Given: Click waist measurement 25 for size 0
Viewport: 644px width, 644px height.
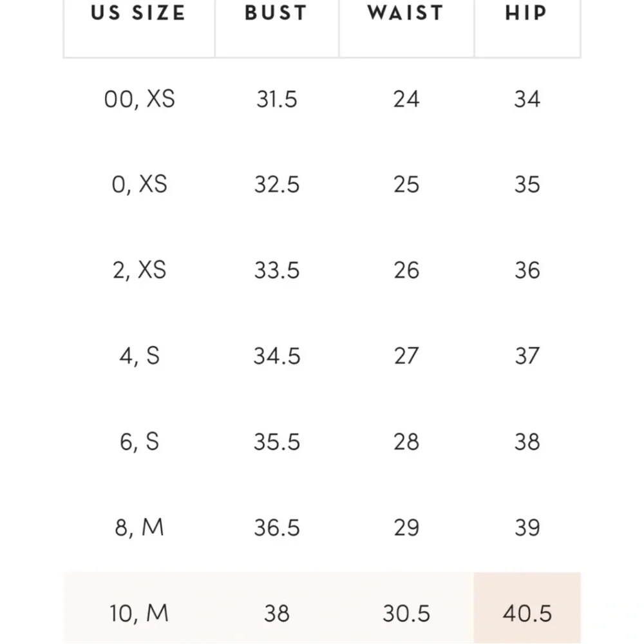Looking at the screenshot, I should pyautogui.click(x=406, y=185).
